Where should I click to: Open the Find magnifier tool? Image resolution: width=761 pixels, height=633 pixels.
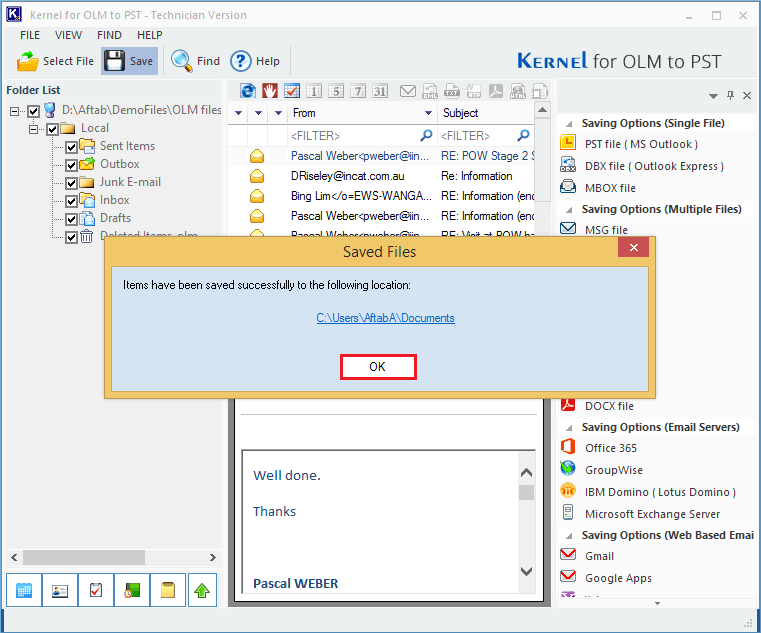195,61
